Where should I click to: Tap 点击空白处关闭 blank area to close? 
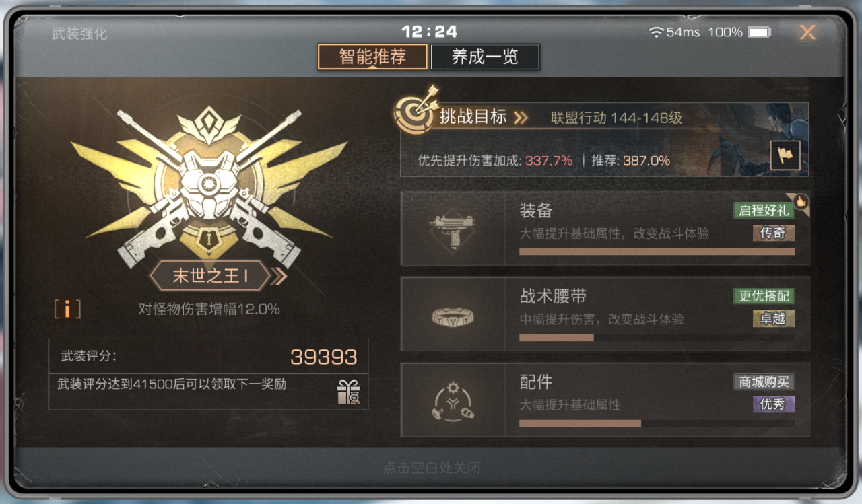[x=431, y=468]
